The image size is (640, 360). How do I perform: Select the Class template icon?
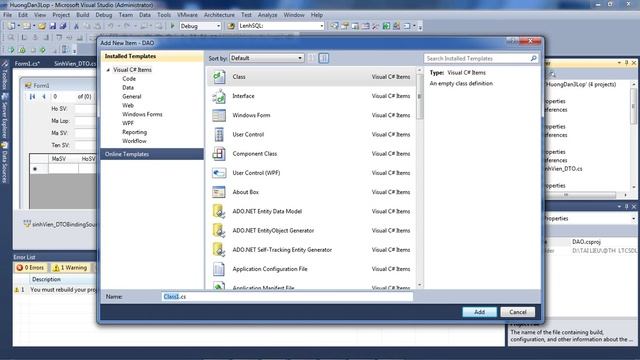pos(219,77)
